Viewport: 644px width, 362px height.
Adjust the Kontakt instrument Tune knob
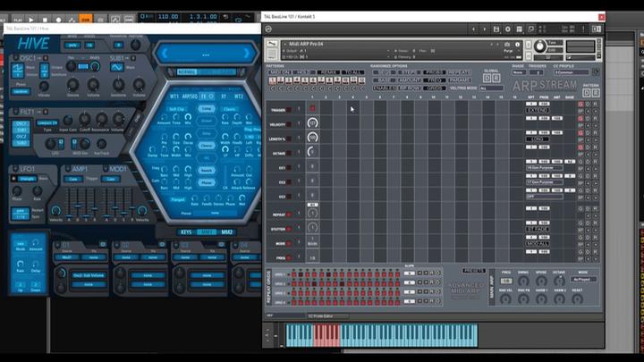(x=540, y=46)
